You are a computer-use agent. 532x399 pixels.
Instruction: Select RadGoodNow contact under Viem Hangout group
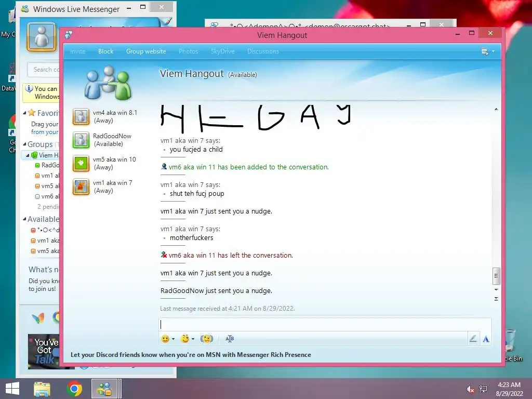47,165
